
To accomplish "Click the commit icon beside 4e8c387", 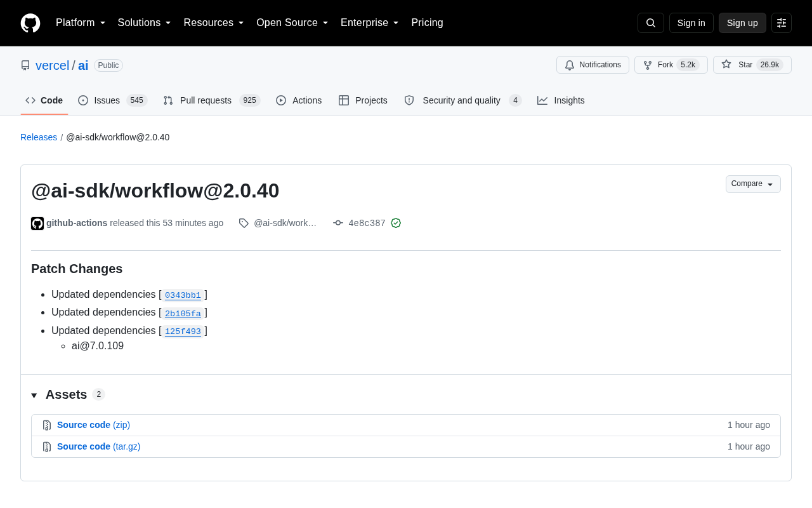I will click(338, 223).
